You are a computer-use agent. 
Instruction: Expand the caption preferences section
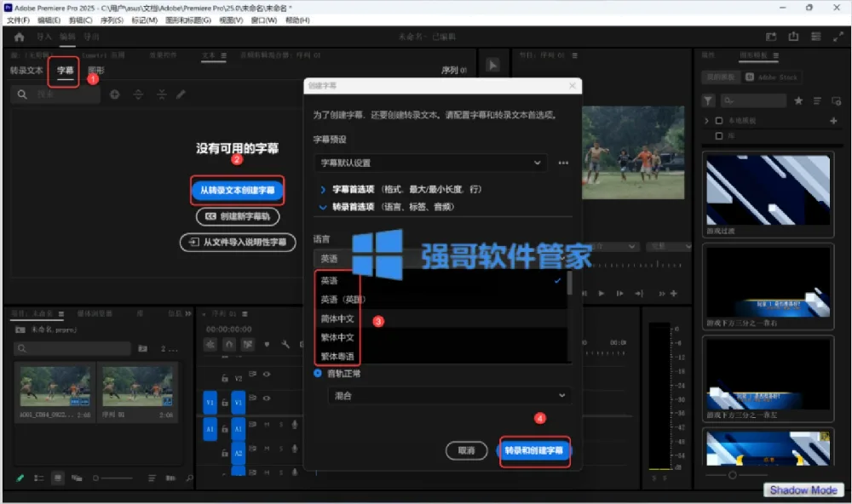[x=323, y=190]
